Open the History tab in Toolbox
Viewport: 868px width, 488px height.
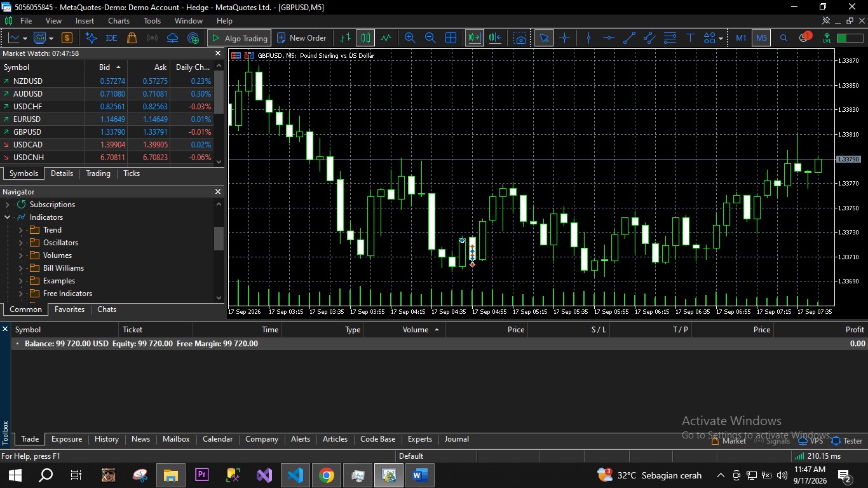[x=106, y=439]
